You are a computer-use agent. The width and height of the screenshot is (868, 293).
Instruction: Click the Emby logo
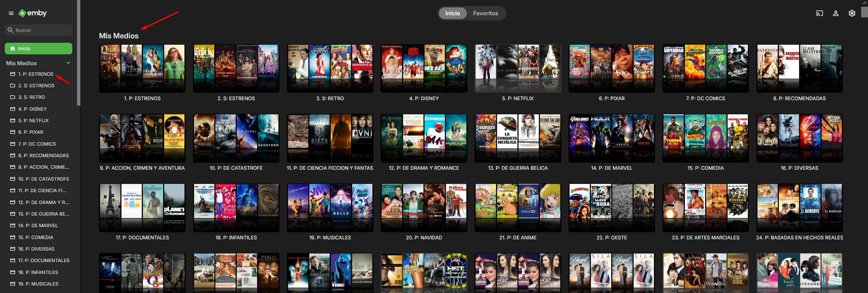[x=33, y=13]
